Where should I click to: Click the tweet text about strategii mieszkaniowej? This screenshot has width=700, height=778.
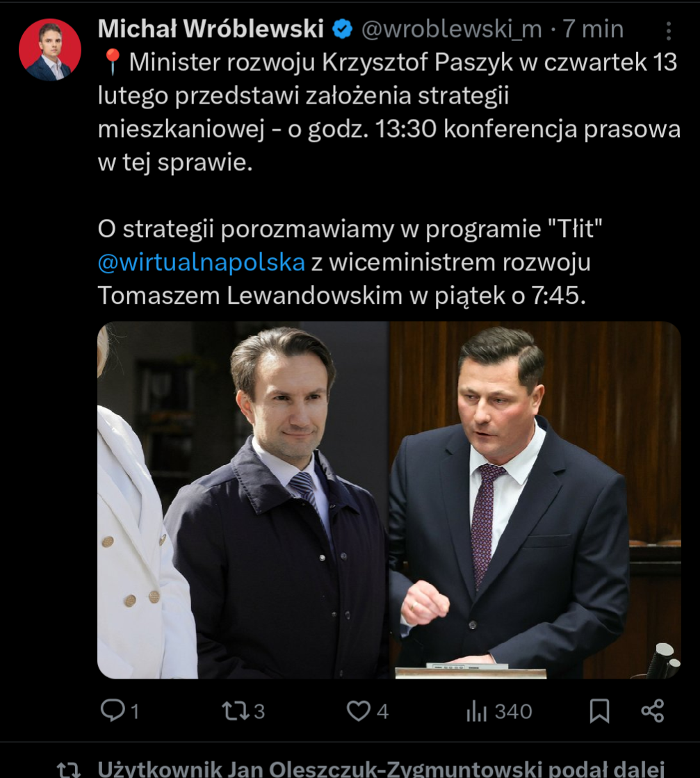pyautogui.click(x=389, y=112)
